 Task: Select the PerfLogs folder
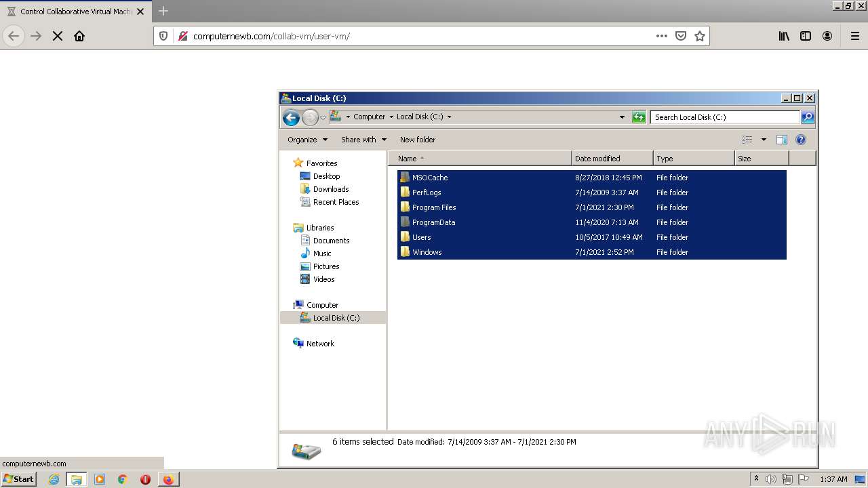591,192
